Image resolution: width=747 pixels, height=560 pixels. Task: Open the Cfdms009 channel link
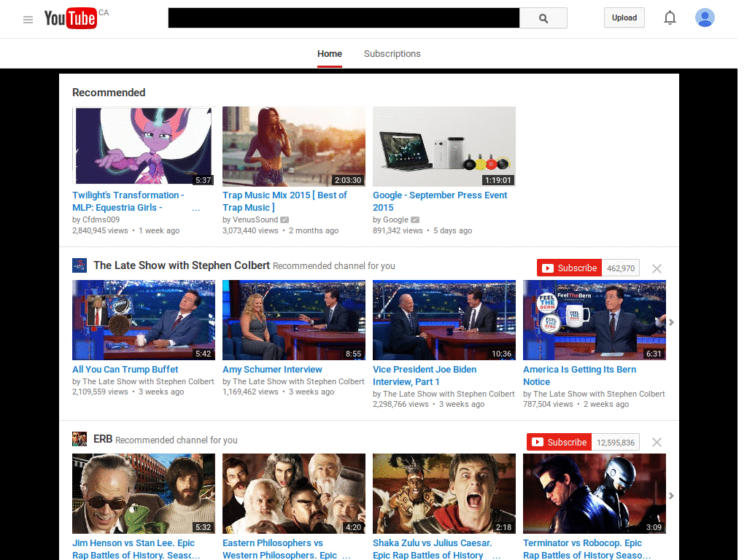101,219
